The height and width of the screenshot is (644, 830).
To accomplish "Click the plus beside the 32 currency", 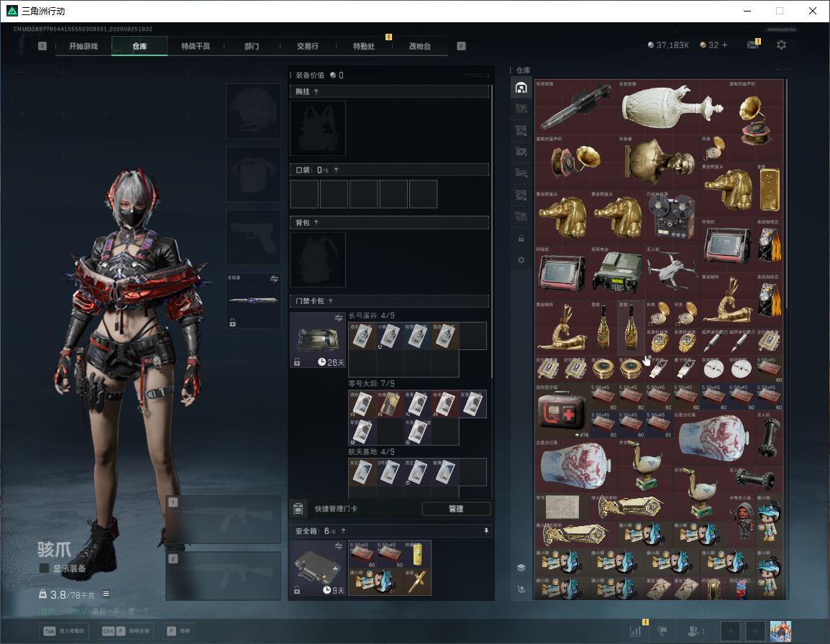I will click(725, 45).
